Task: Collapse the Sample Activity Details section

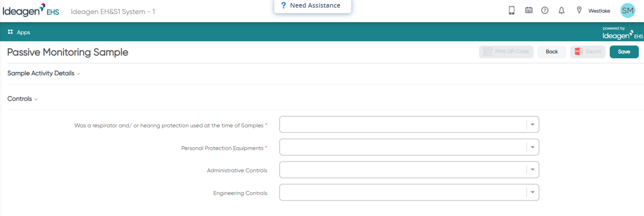Action: pos(44,74)
